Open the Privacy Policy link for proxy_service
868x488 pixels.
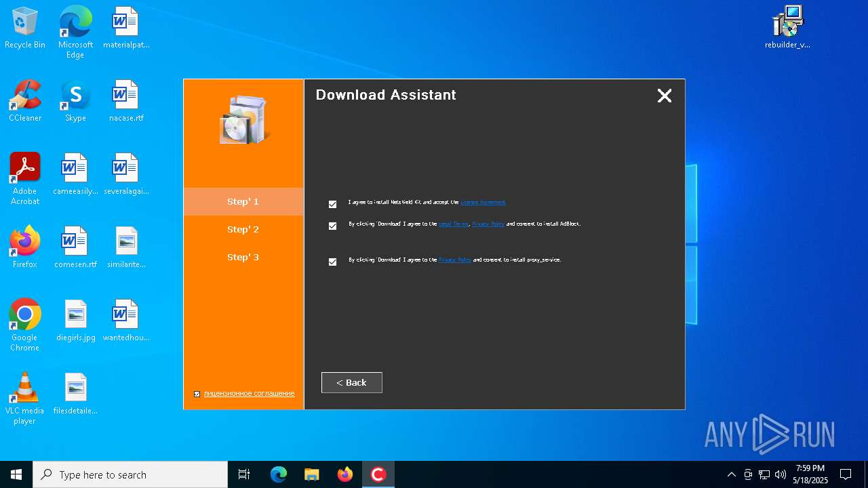click(455, 260)
